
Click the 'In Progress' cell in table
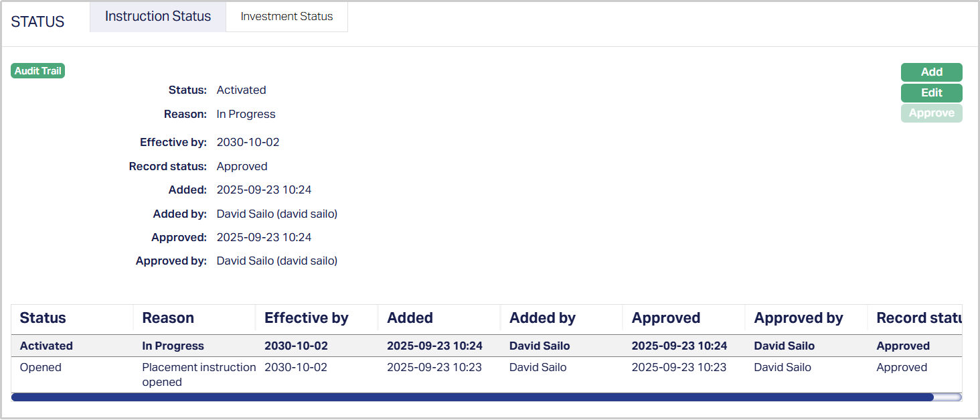click(173, 346)
